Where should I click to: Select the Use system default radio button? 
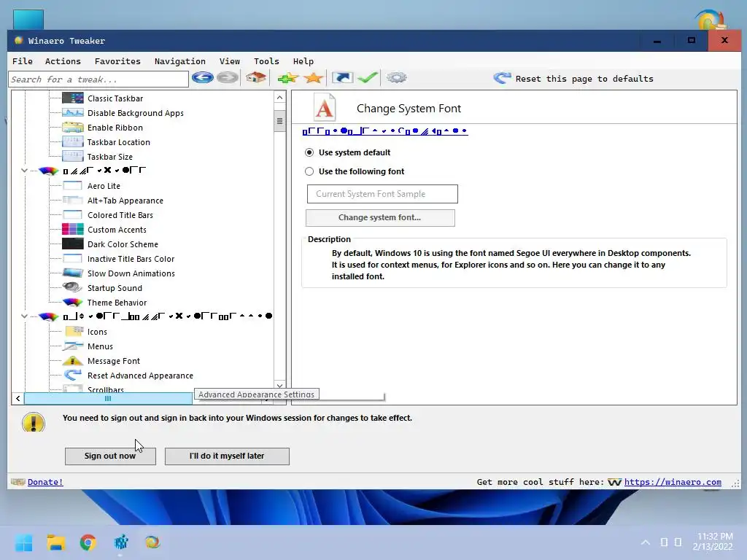[x=309, y=152]
